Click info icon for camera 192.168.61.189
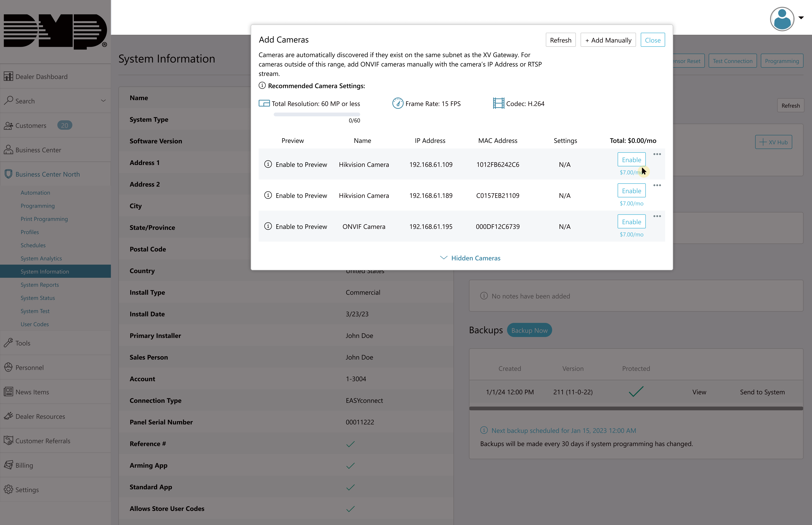The height and width of the screenshot is (525, 812). tap(268, 195)
